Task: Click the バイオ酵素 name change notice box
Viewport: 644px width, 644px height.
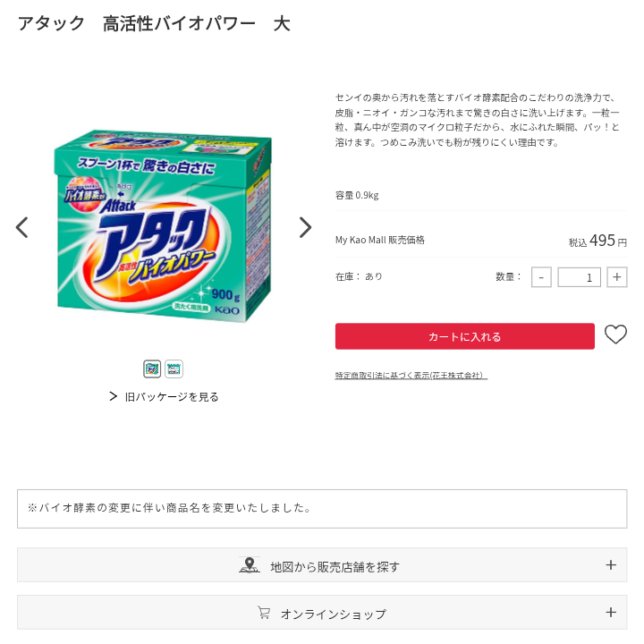Action: pyautogui.click(x=322, y=508)
